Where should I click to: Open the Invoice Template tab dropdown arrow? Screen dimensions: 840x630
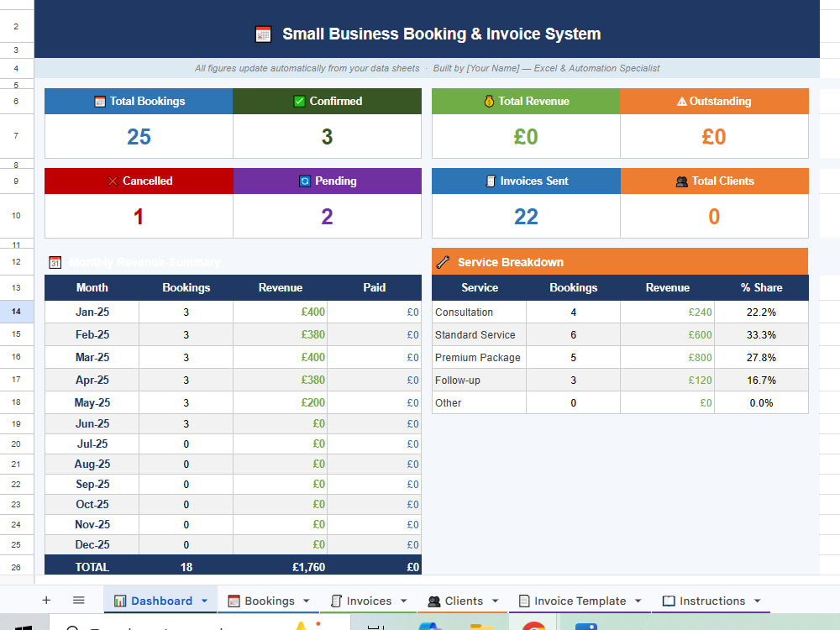pos(638,601)
